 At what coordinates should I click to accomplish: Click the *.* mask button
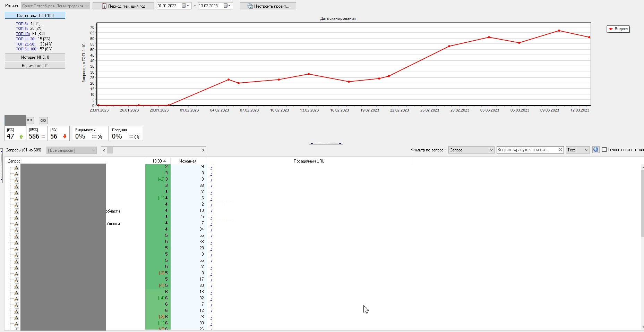point(30,121)
